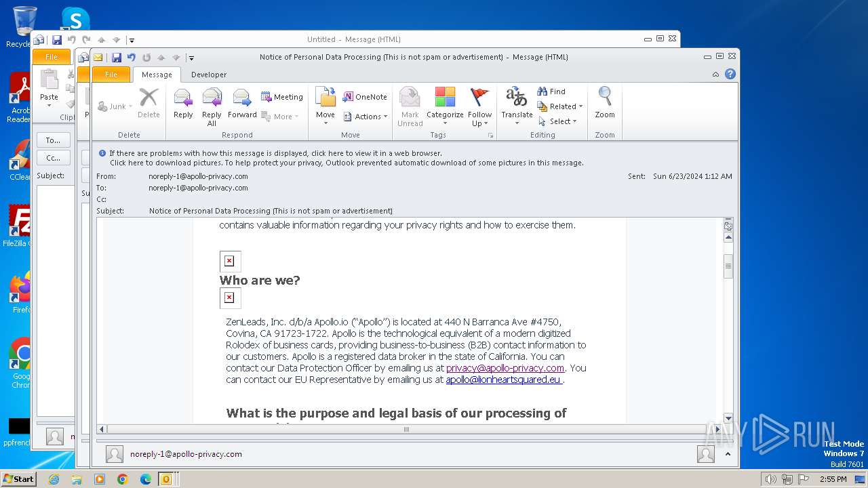
Task: Expand the Select dropdown
Action: (557, 121)
